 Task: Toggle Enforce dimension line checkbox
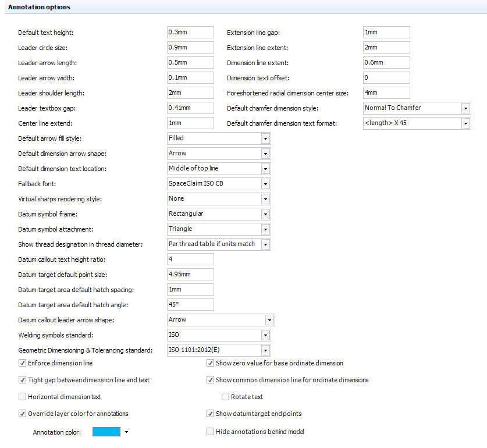(x=23, y=363)
